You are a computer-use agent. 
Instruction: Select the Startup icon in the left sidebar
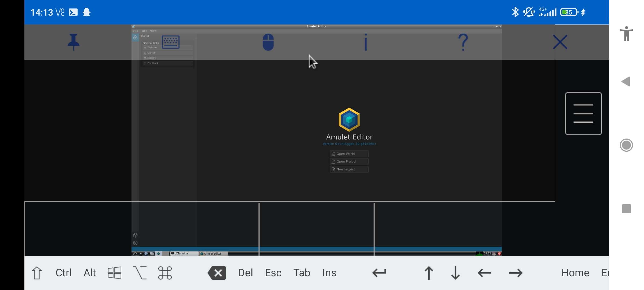135,38
